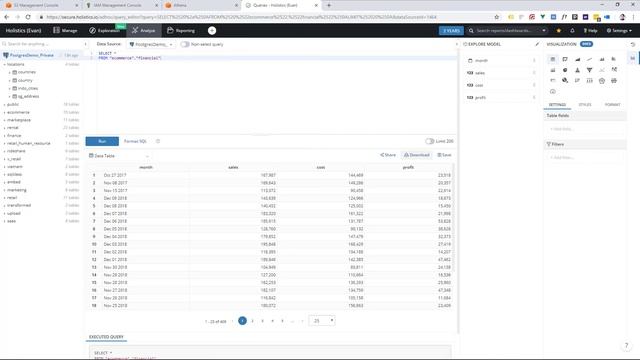This screenshot has width=640, height=360.
Task: Click the Run button
Action: click(102, 141)
